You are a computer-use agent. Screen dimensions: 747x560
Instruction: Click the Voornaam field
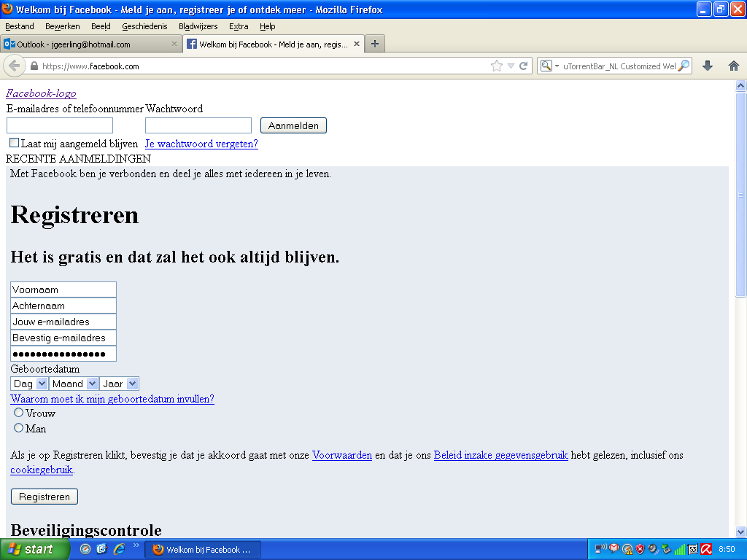click(x=63, y=289)
